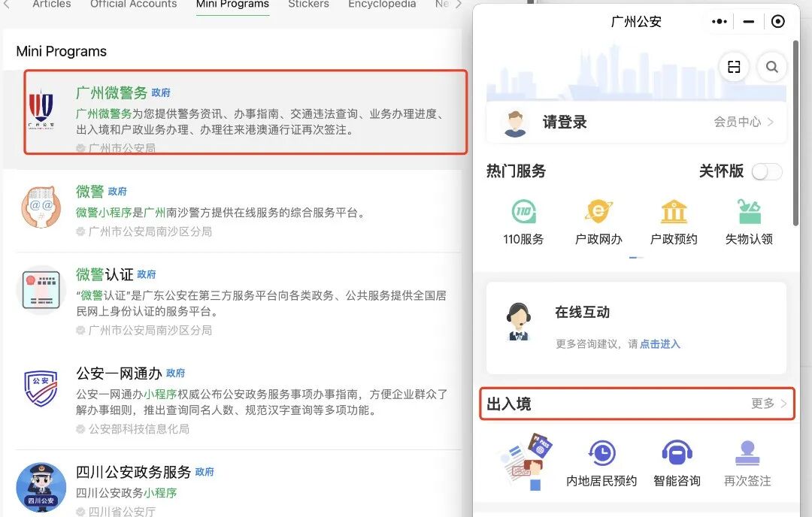The height and width of the screenshot is (517, 812).
Task: Click the passport documents illustration icon
Action: pyautogui.click(x=526, y=462)
